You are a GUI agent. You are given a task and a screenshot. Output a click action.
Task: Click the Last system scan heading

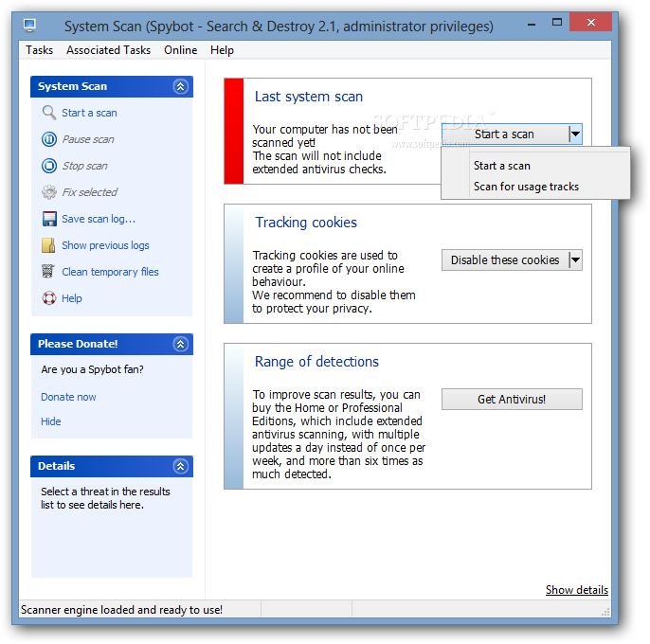click(x=309, y=97)
